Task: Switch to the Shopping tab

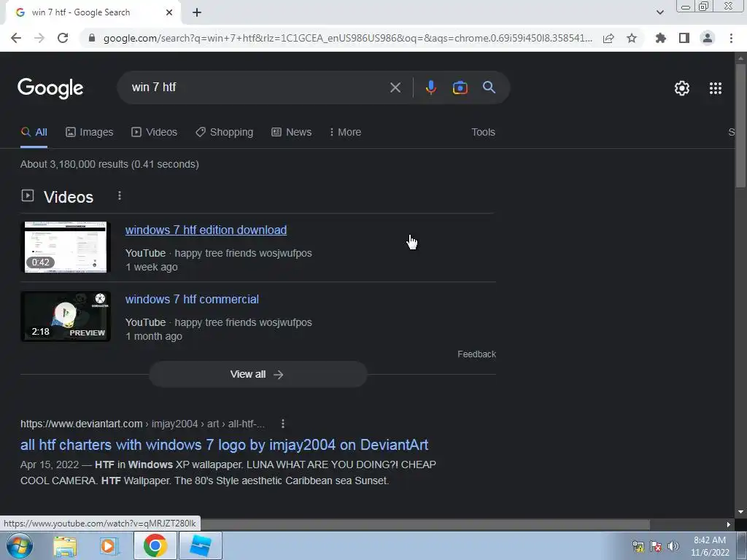Action: click(x=225, y=132)
